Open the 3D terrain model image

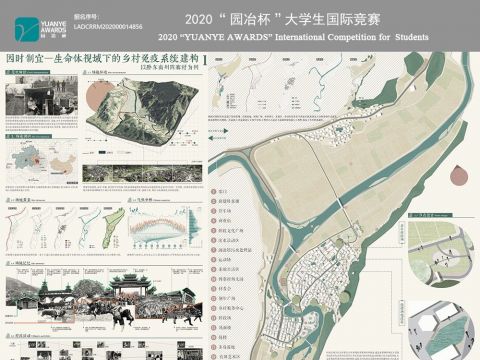[143, 111]
